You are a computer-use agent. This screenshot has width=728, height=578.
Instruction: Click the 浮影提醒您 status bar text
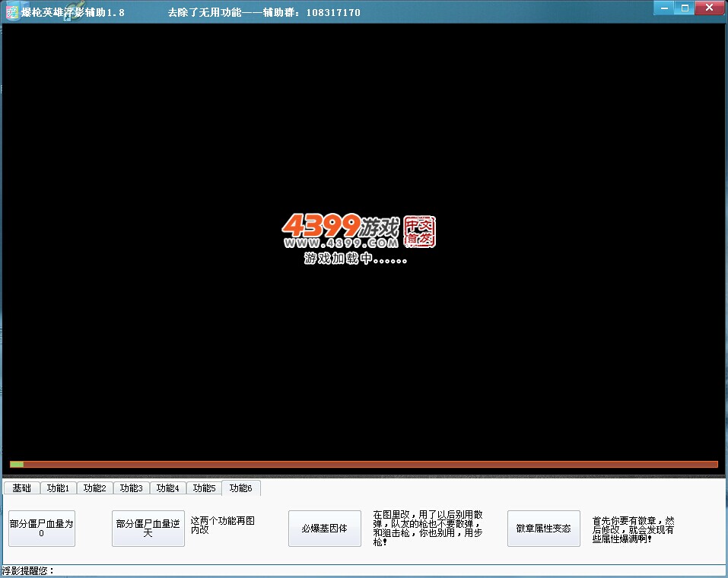pos(28,571)
